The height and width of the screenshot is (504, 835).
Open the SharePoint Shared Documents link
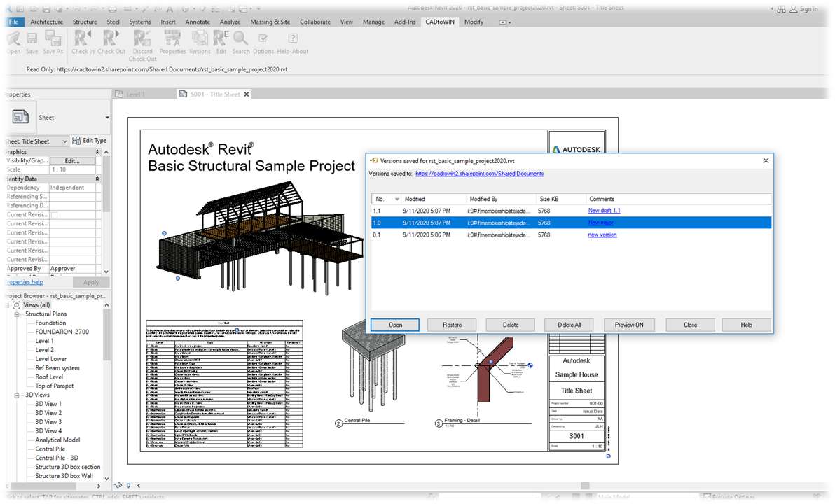(x=479, y=174)
